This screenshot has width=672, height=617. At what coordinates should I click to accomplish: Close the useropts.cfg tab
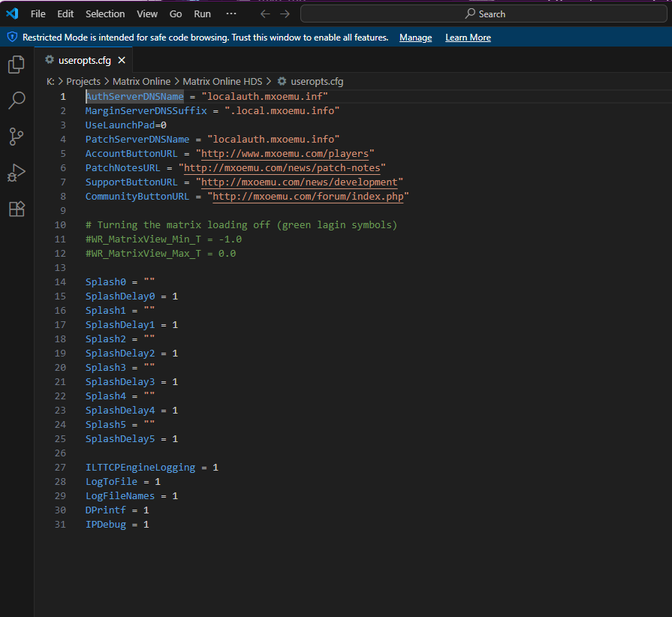(x=122, y=61)
